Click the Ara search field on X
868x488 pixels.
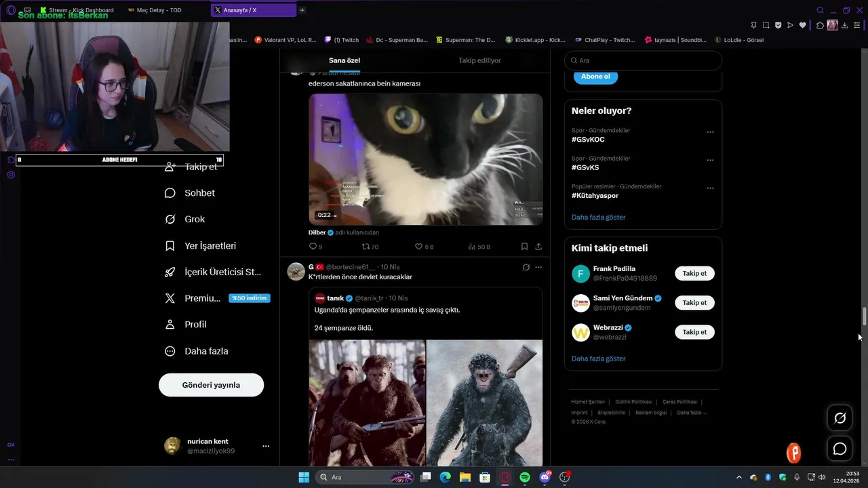[x=643, y=60]
